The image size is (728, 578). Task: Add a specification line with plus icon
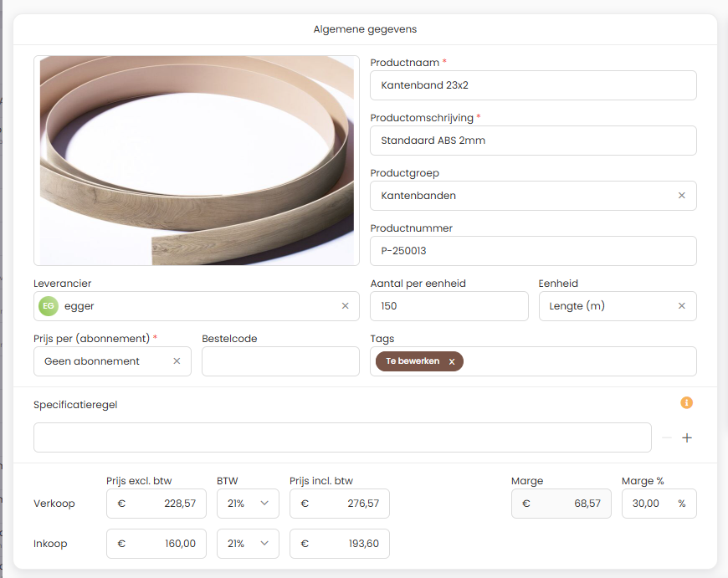point(687,437)
